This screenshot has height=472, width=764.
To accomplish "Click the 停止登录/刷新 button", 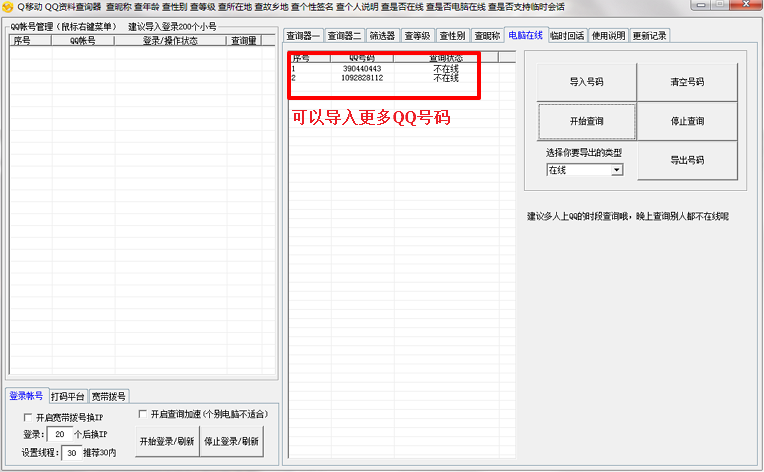I will tap(231, 441).
